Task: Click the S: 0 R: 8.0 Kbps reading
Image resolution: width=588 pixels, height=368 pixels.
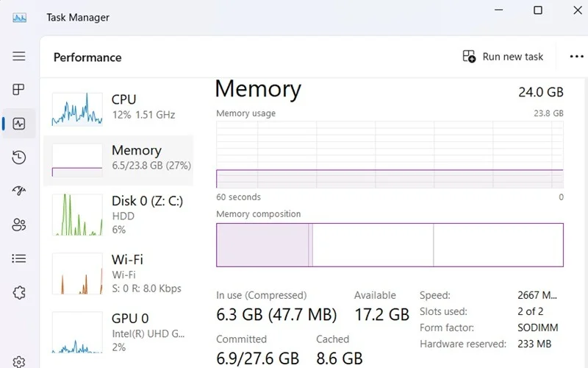Action: [x=146, y=289]
